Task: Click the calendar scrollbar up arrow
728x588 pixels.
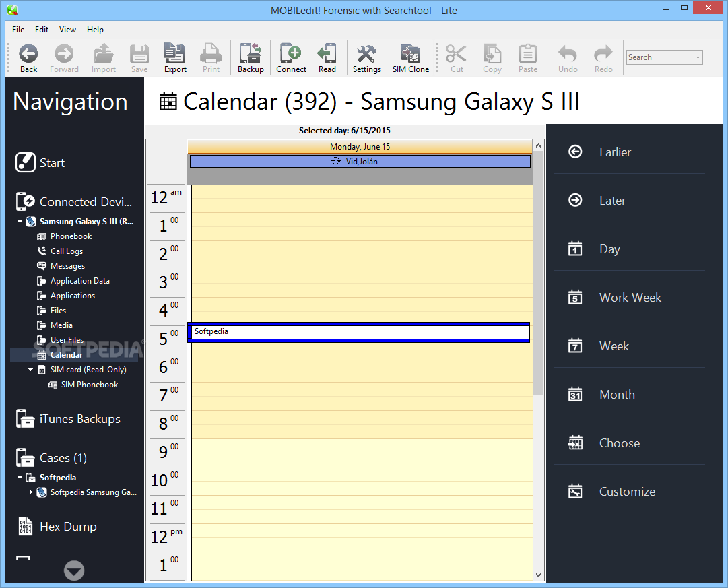Action: [x=539, y=145]
